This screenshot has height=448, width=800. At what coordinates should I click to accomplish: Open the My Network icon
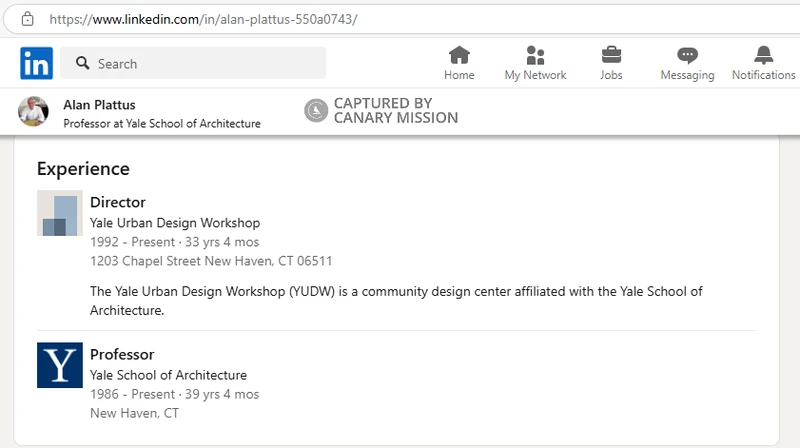(535, 55)
